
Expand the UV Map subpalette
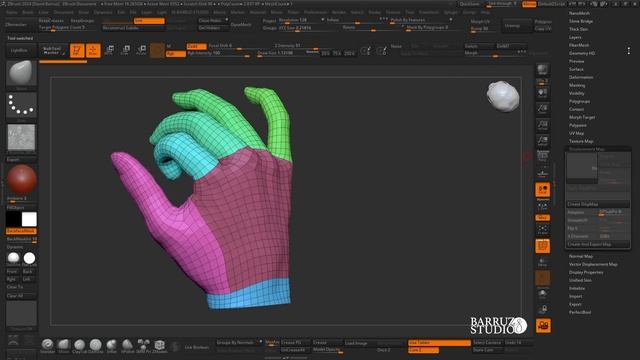pyautogui.click(x=576, y=133)
